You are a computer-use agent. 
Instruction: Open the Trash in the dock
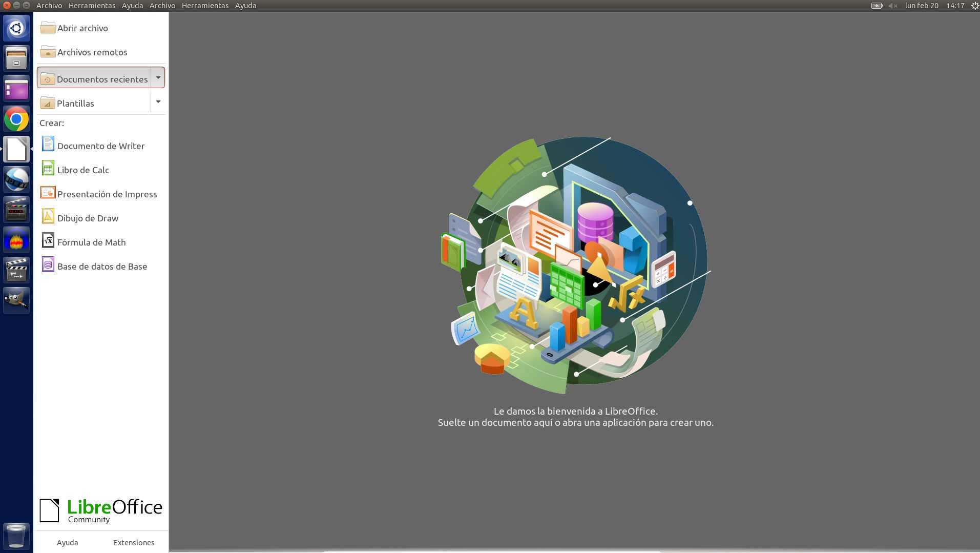coord(16,536)
